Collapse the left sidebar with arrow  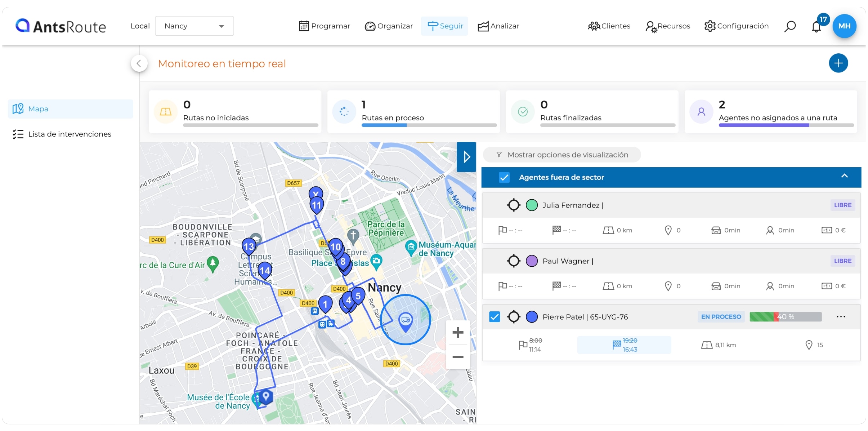[x=139, y=63]
